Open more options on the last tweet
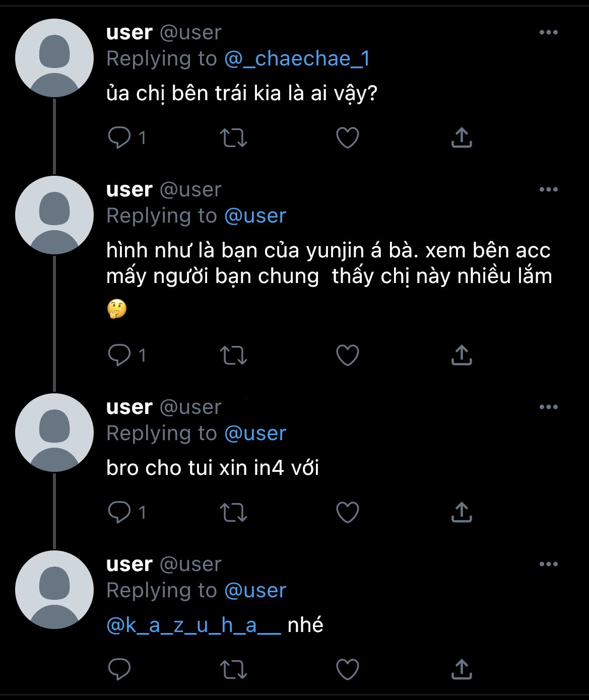 pyautogui.click(x=548, y=565)
